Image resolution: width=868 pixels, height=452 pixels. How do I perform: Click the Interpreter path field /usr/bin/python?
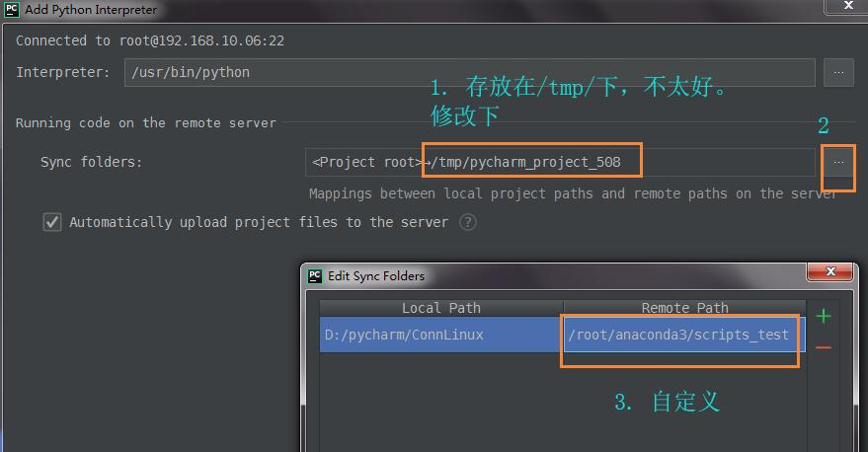tap(469, 72)
